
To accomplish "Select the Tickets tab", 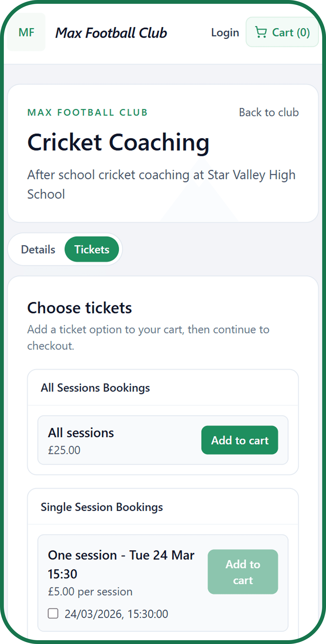I will [x=92, y=250].
